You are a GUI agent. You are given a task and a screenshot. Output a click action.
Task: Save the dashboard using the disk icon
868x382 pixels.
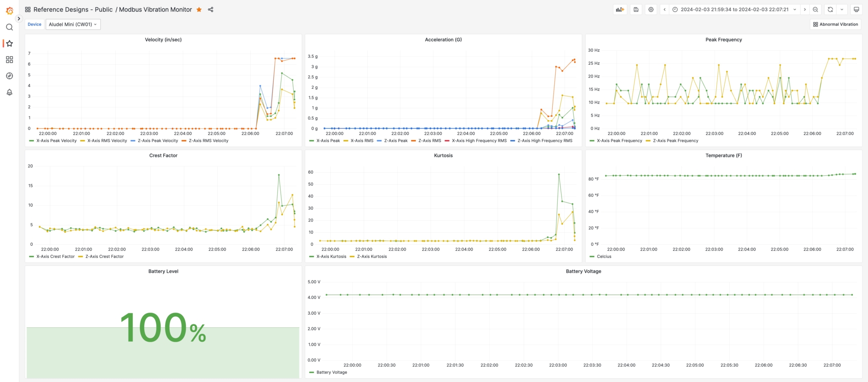pos(635,9)
